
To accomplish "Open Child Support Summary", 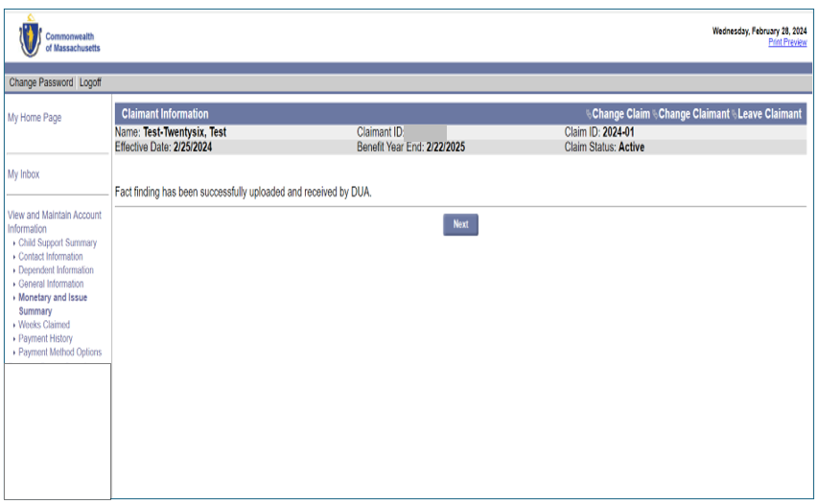I will coord(58,243).
